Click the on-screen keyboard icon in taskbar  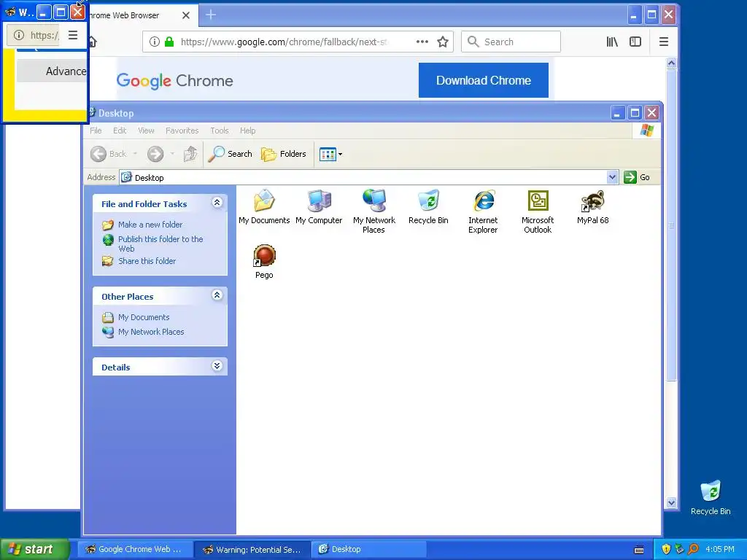click(639, 550)
